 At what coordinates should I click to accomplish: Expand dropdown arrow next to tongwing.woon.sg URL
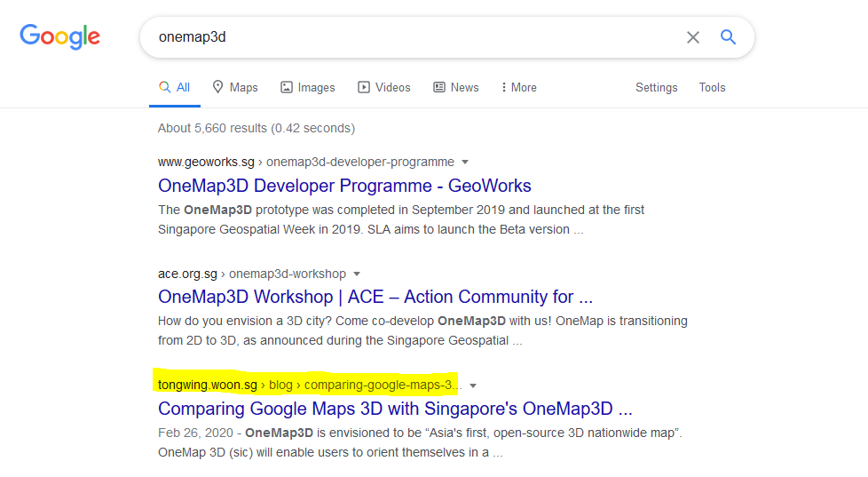click(x=473, y=386)
